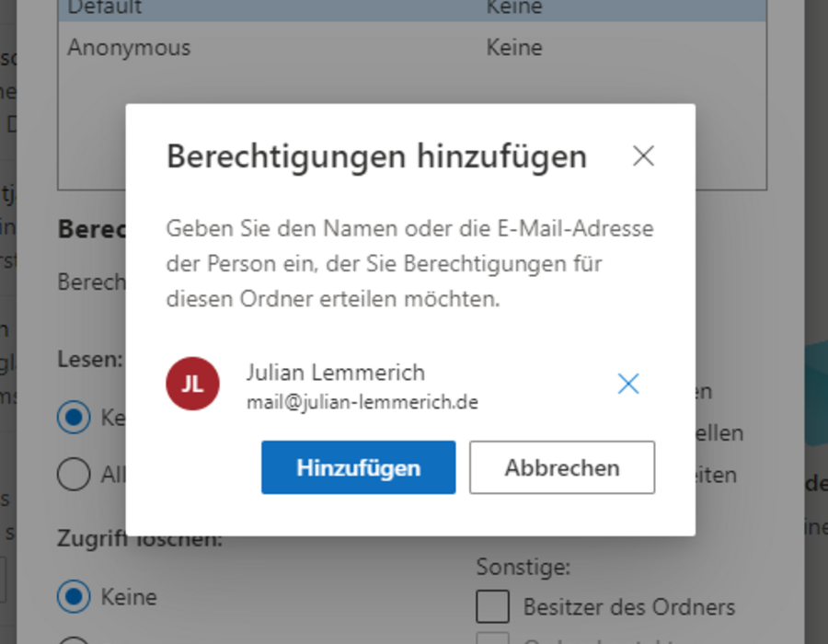
Task: Tick the Besitzer des Ordners checkbox
Action: pos(493,607)
